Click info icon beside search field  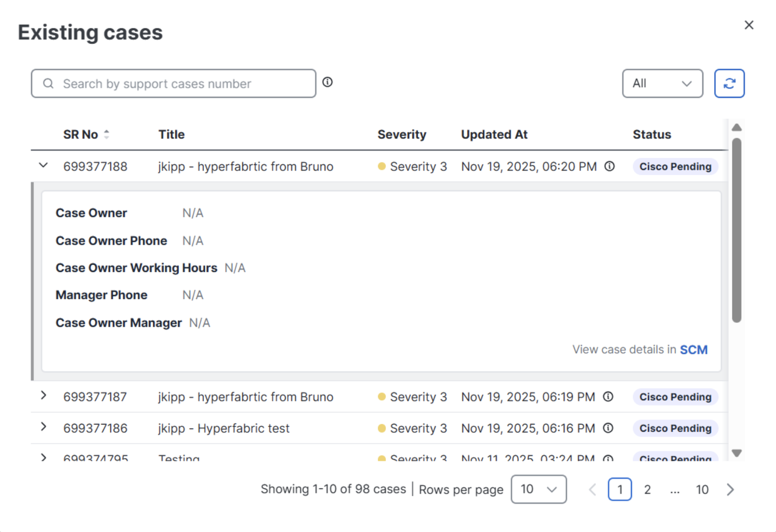(327, 82)
